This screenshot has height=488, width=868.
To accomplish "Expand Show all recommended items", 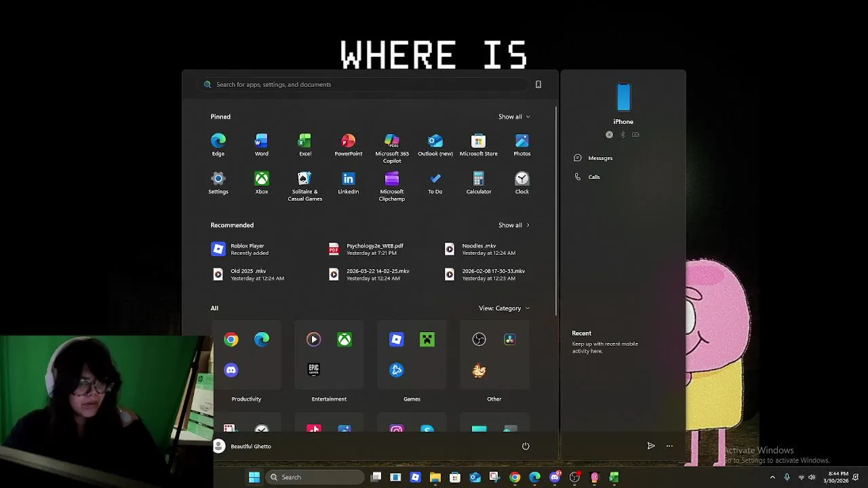I will tap(514, 225).
